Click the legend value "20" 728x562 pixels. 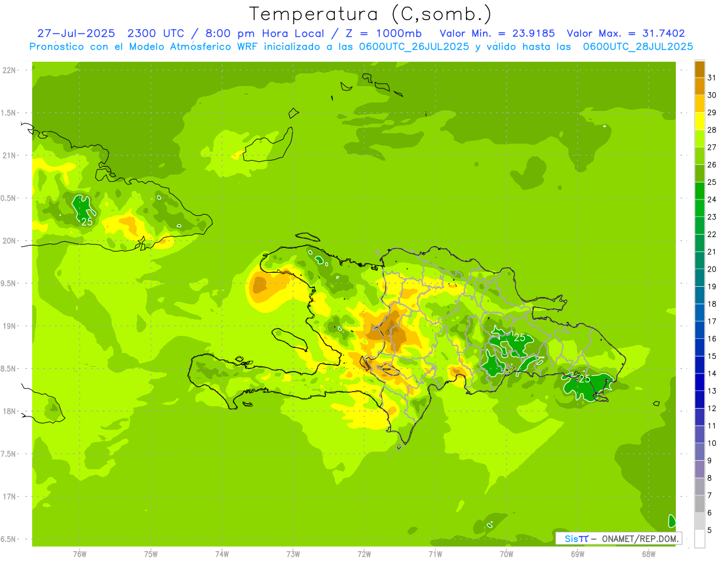(x=712, y=269)
